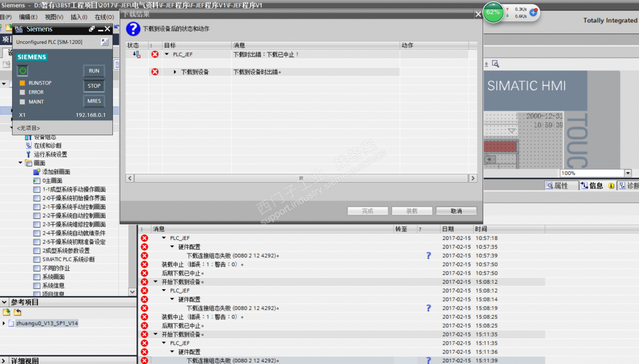Click the 后期下载已中止 message at 10:57:50
The image size is (639, 364).
click(183, 273)
